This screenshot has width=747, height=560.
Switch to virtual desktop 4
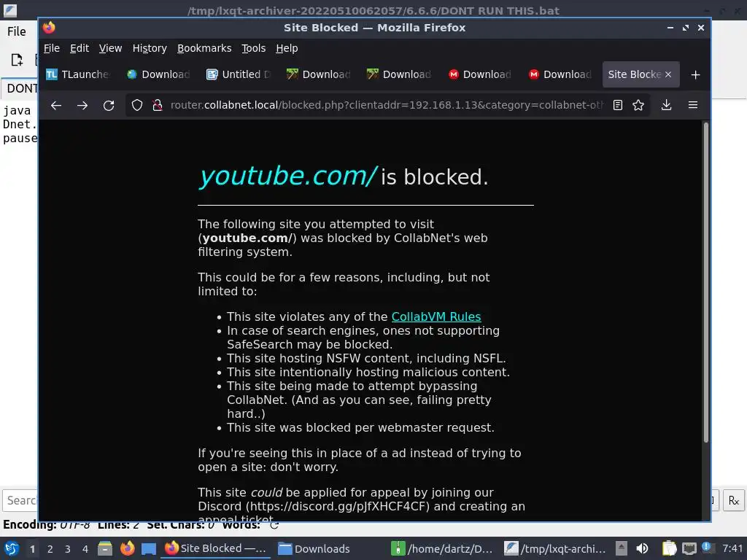click(85, 549)
